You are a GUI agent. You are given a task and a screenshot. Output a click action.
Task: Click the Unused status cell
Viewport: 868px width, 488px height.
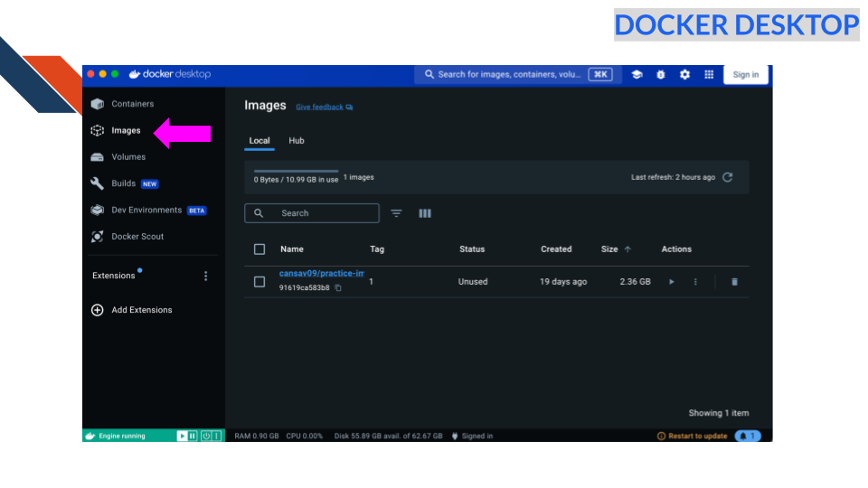pyautogui.click(x=473, y=282)
